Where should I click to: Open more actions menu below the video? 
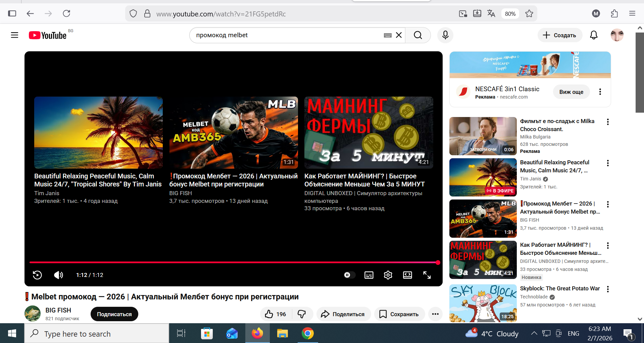435,314
